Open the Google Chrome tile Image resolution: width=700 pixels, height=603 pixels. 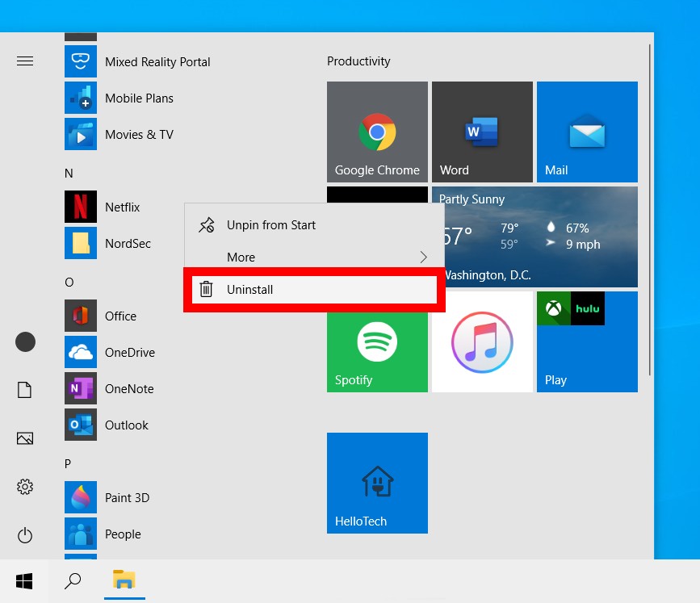[x=377, y=132]
